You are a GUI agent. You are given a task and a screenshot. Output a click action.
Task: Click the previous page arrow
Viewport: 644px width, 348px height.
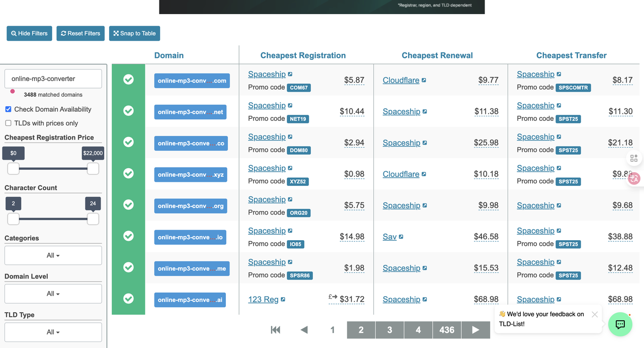pyautogui.click(x=304, y=330)
